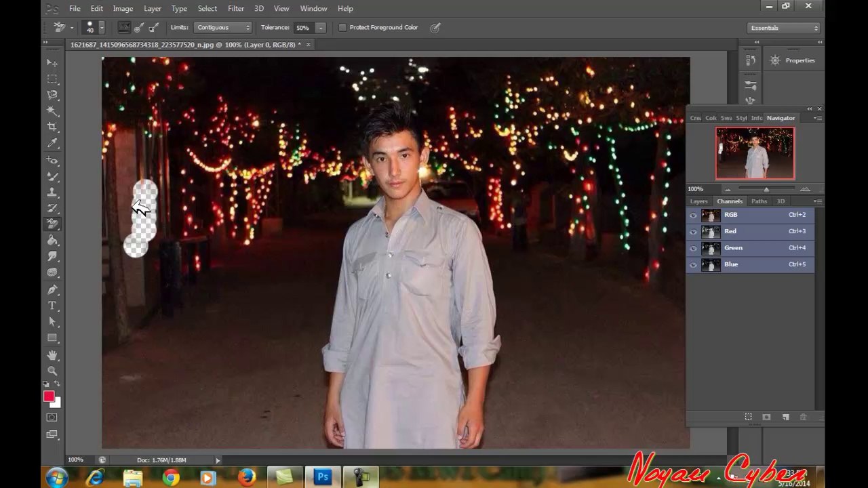This screenshot has width=868, height=488.
Task: Open the Limits Contiguous dropdown
Action: click(223, 27)
